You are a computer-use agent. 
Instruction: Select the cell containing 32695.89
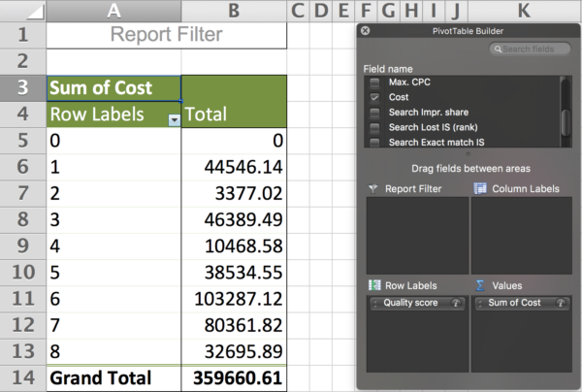pyautogui.click(x=234, y=351)
